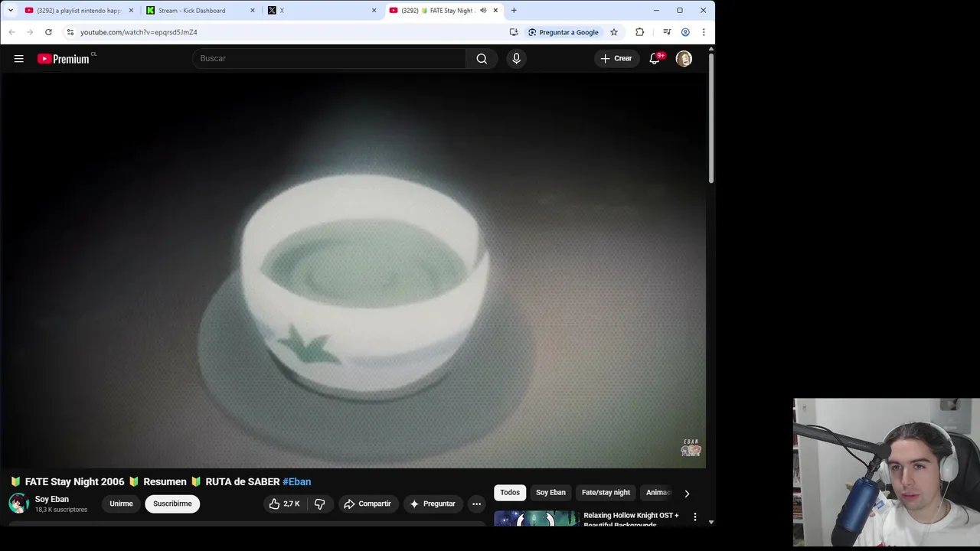Open the notifications bell
The height and width of the screenshot is (551, 980).
tap(655, 58)
